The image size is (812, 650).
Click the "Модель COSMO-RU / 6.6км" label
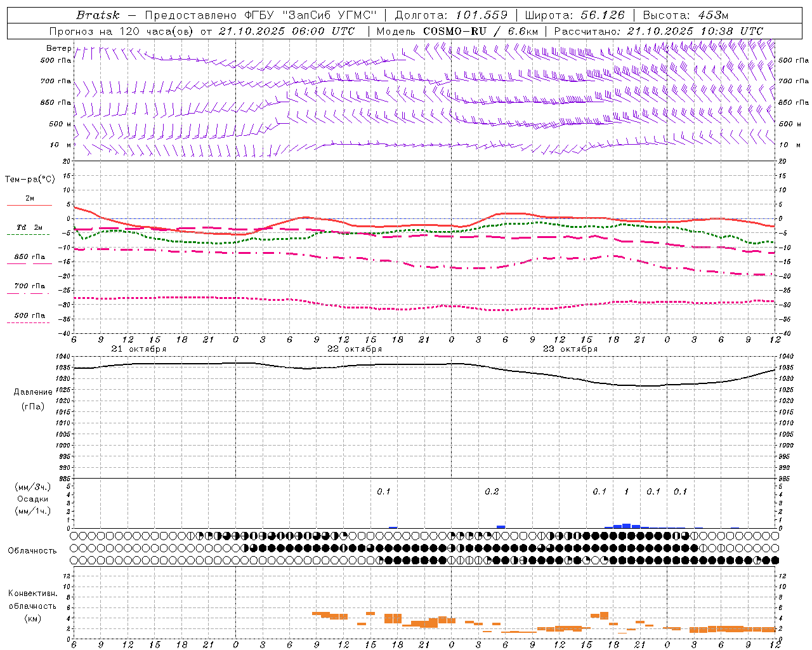[458, 31]
